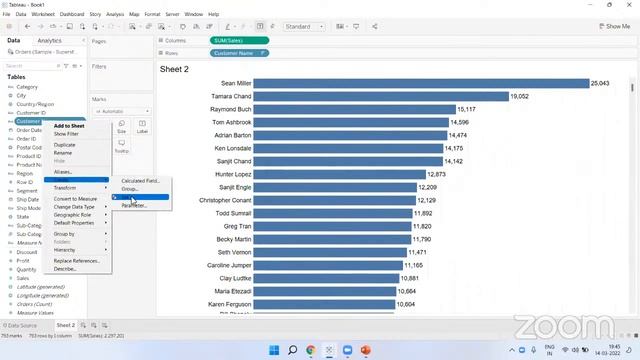Open the Analysis menu
640x360 pixels.
(x=115, y=14)
